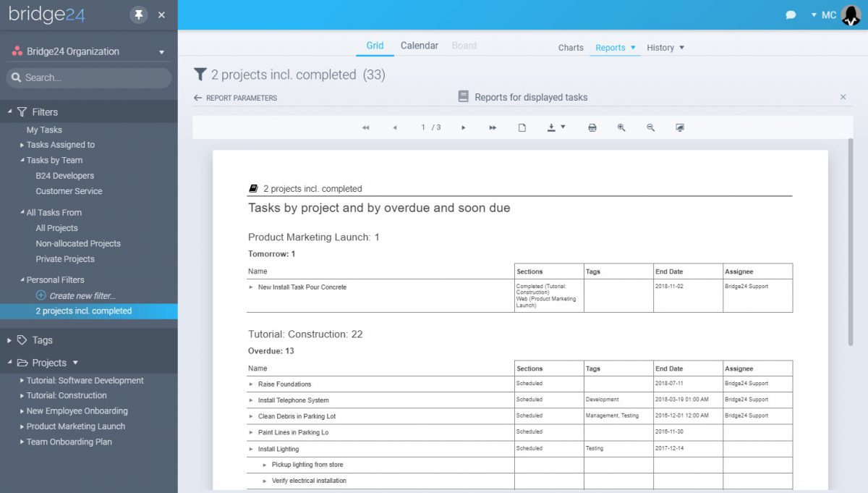
Task: Click the Create new filter plus icon
Action: click(x=41, y=295)
